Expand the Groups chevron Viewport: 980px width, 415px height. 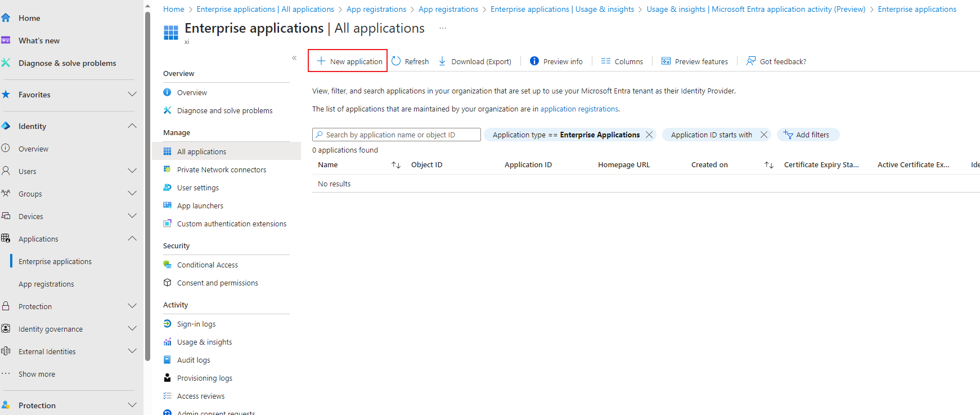pos(132,193)
